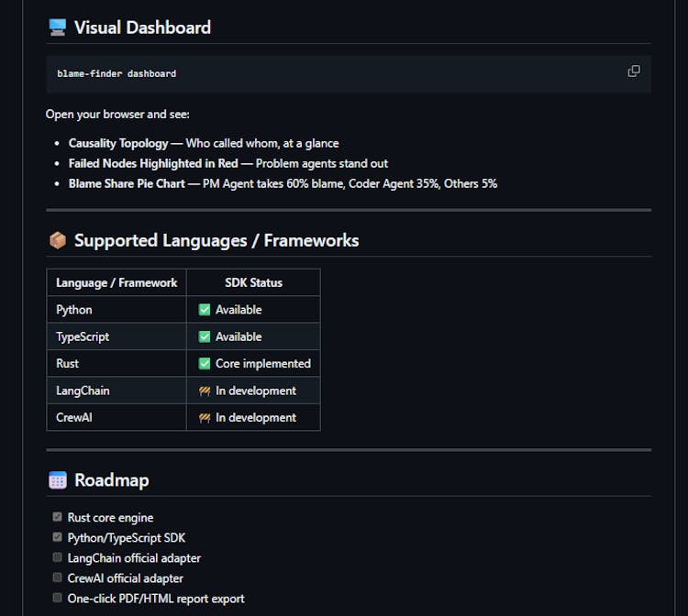Image resolution: width=688 pixels, height=616 pixels.
Task: Toggle the Rust core engine checkbox
Action: click(x=58, y=517)
